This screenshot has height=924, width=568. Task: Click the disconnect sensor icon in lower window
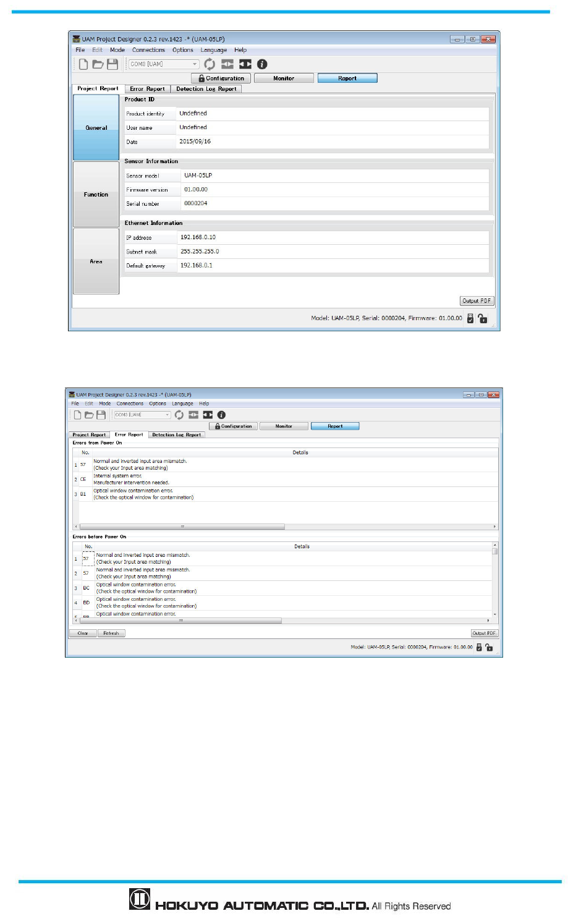point(208,415)
